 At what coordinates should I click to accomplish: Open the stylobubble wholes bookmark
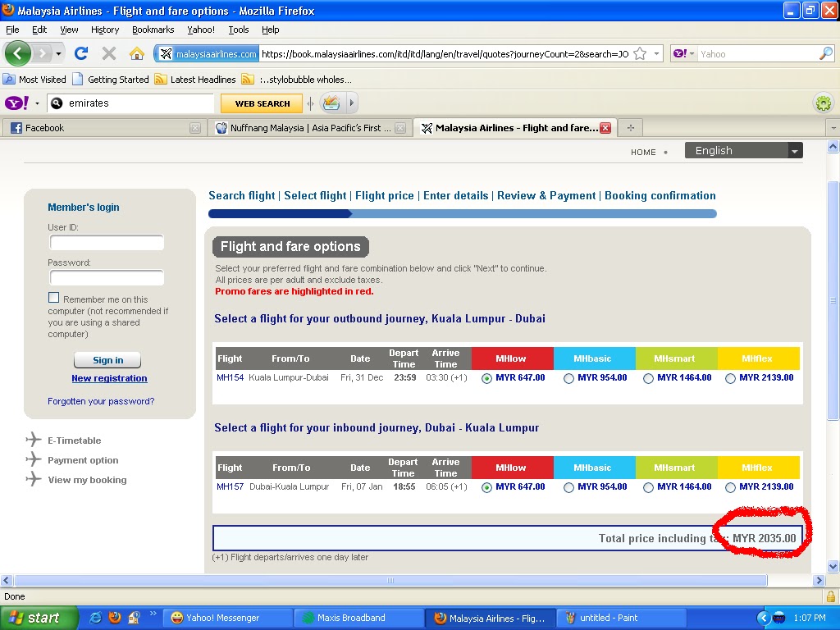[x=296, y=80]
